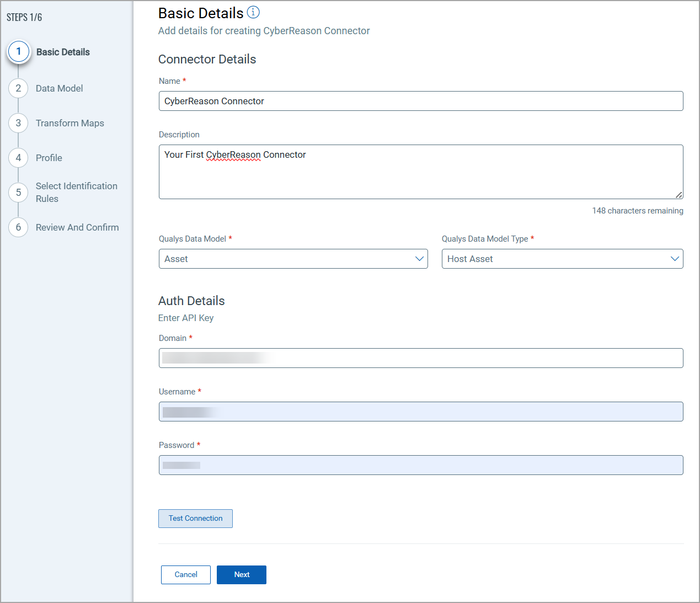Cancel the connector creation
700x603 pixels.
click(x=186, y=574)
